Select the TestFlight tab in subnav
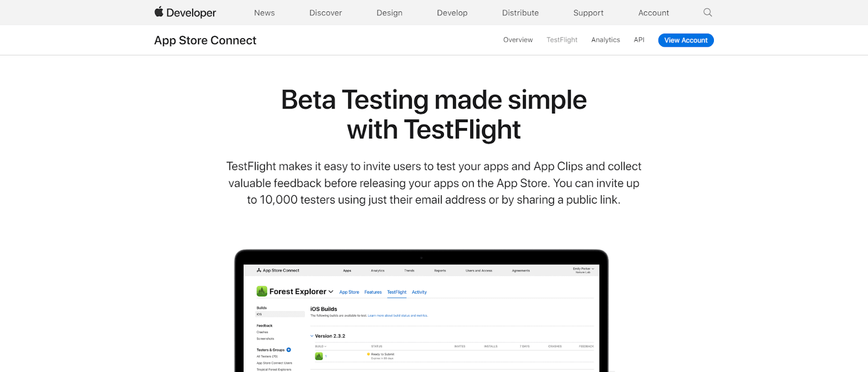The image size is (868, 372). pos(562,40)
